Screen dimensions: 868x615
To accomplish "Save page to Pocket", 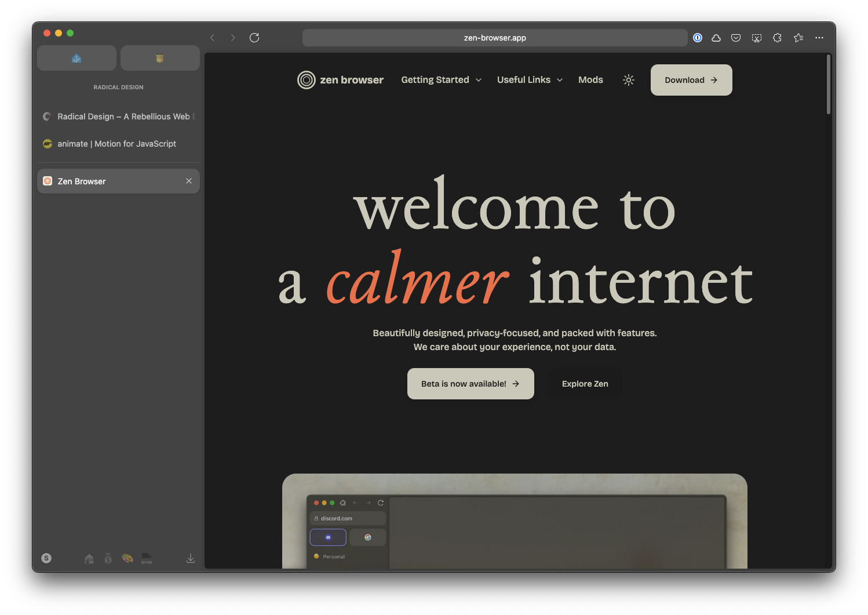I will [736, 38].
